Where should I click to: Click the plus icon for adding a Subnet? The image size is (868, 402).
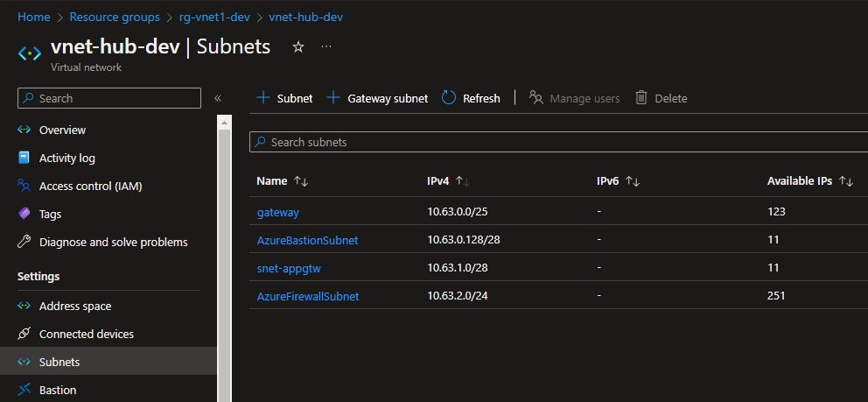(x=263, y=98)
